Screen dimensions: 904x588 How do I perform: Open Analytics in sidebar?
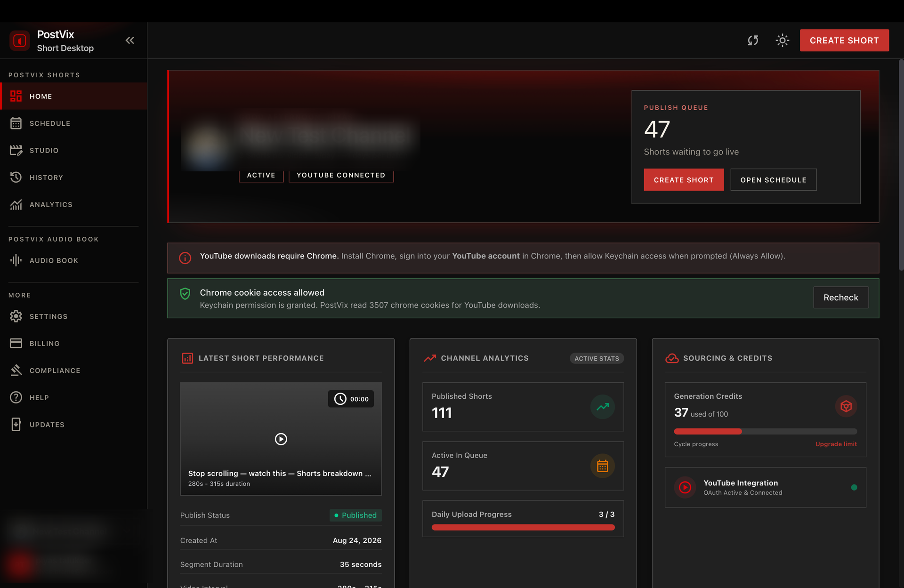(x=73, y=204)
